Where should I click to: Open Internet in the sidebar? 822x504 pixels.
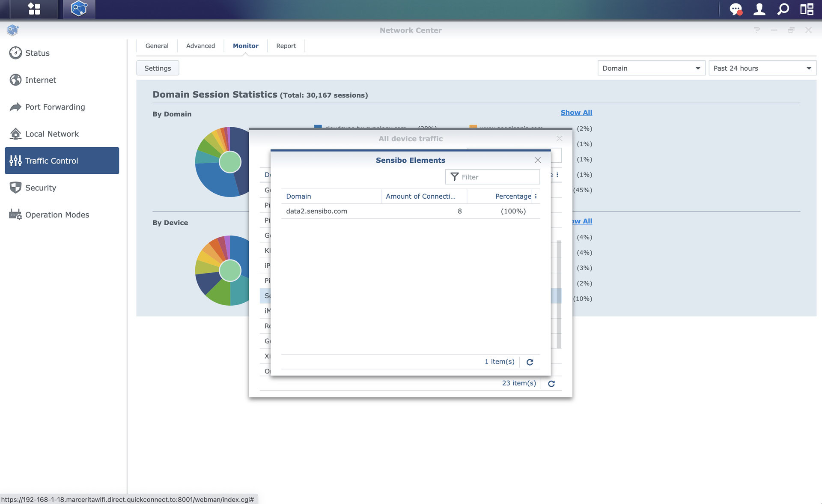click(62, 80)
